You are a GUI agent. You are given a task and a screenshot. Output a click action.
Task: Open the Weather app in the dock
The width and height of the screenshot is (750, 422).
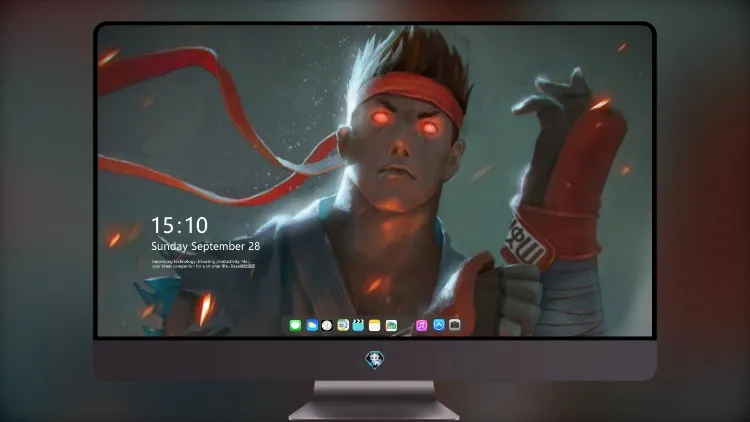(x=312, y=325)
